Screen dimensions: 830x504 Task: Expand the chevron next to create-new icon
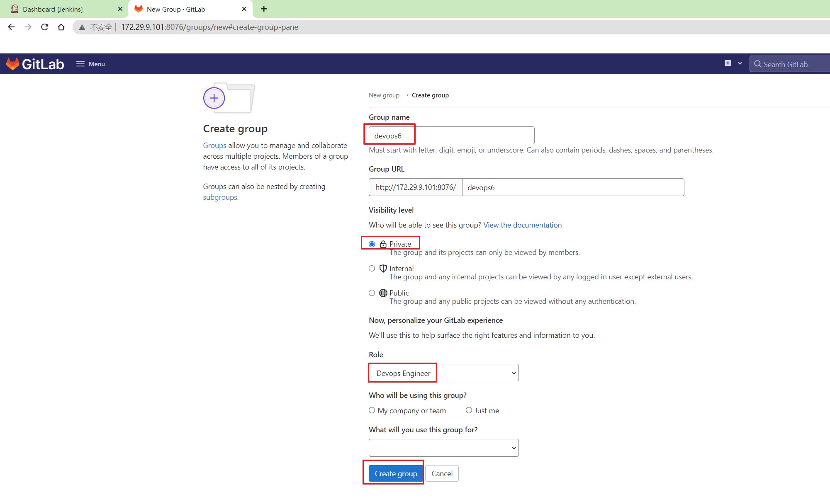click(x=740, y=63)
